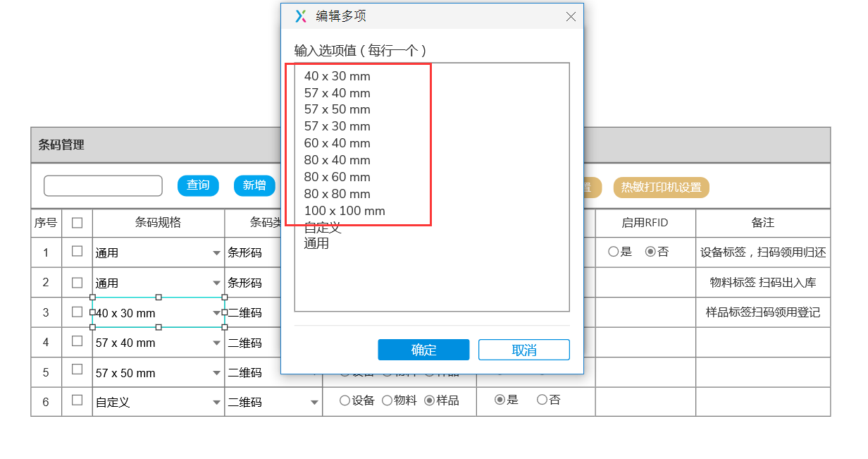Open the 通用 dropdown in row 1
868x459 pixels.
point(215,252)
